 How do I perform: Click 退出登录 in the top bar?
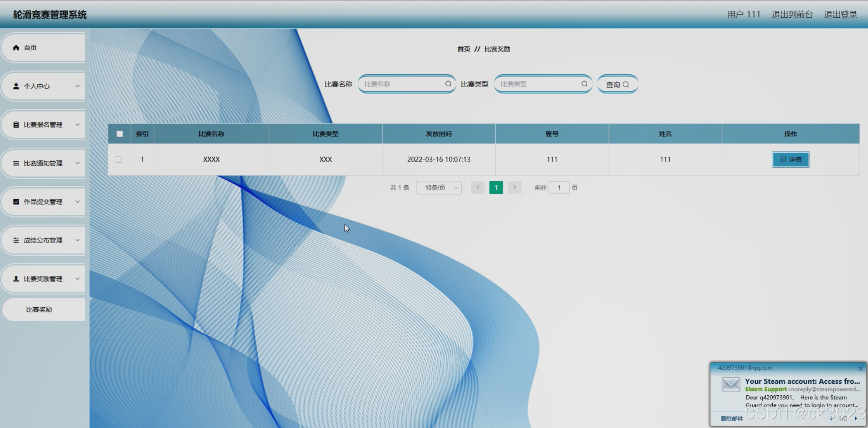click(x=840, y=15)
